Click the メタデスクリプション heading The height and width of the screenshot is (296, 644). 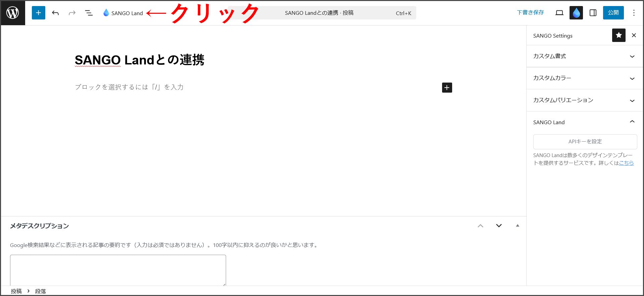(x=40, y=226)
